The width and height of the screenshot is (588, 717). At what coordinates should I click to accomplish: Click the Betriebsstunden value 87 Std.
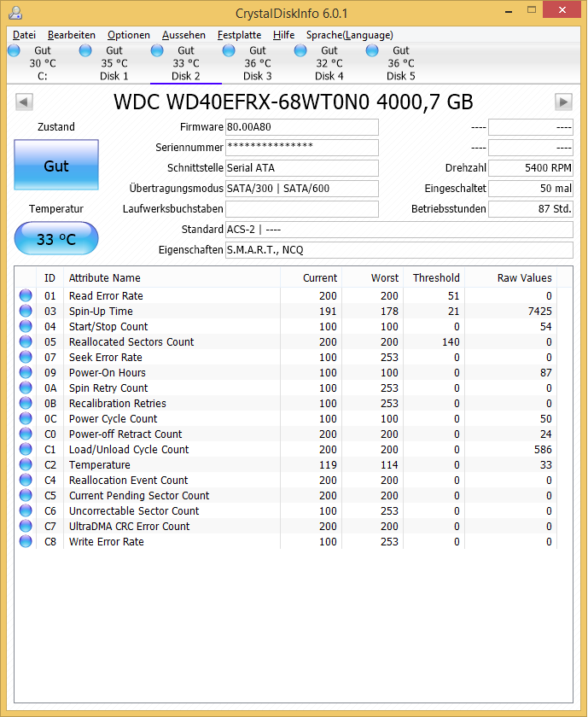530,209
